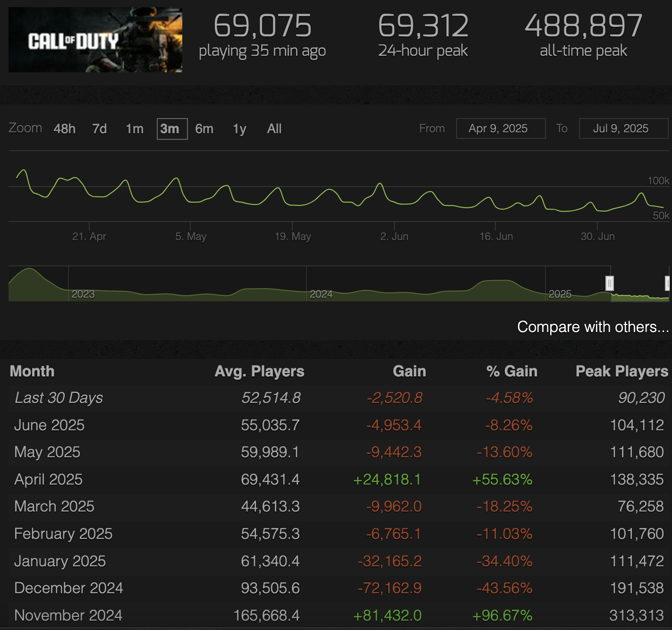
Task: Click the % Gain column header
Action: tap(512, 371)
